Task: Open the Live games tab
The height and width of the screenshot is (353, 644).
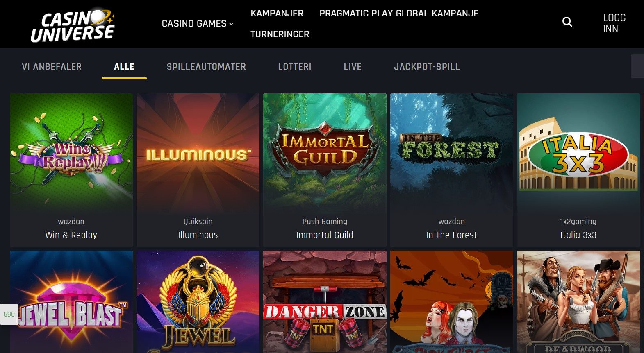Action: [x=353, y=67]
